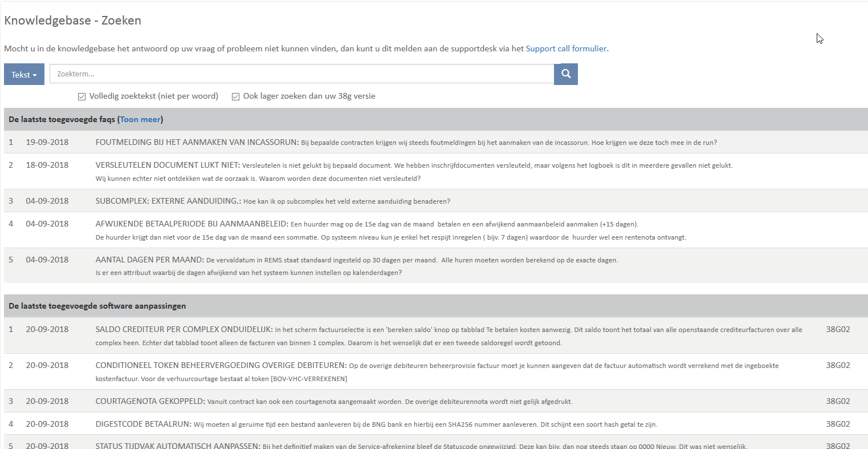This screenshot has width=868, height=449.
Task: Click version 38G02 of Courtagenota gekoppeld row
Action: (x=838, y=401)
